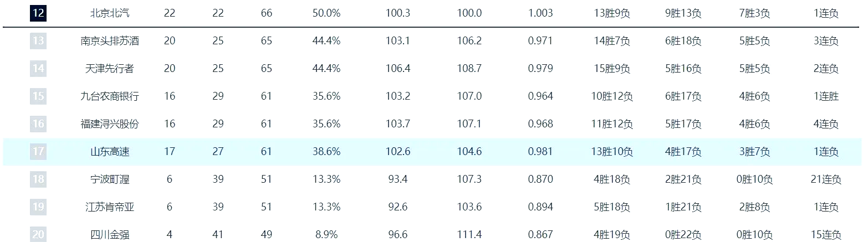This screenshot has height=242, width=868.
Task: Select the 50.0% win rate cell
Action: point(326,13)
